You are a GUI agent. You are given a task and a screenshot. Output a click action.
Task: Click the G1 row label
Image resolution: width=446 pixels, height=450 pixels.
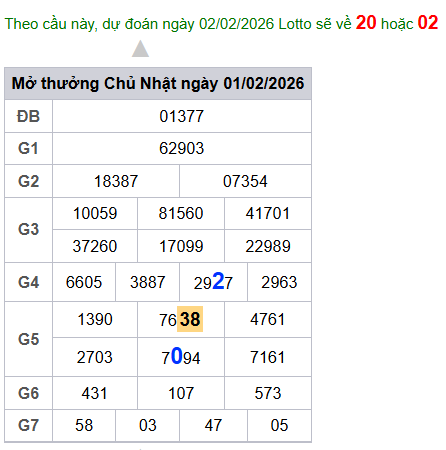click(29, 149)
